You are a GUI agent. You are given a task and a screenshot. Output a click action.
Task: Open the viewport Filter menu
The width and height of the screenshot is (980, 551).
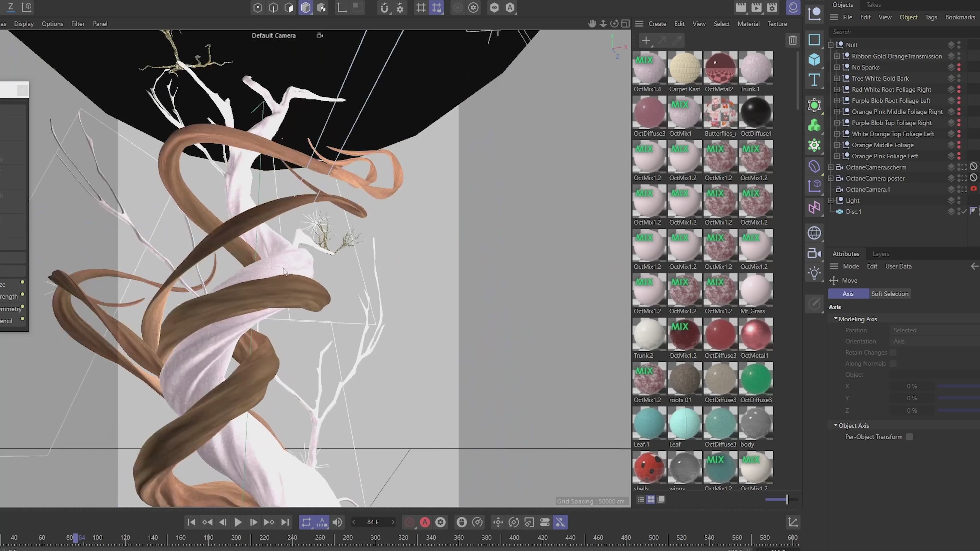tap(78, 23)
